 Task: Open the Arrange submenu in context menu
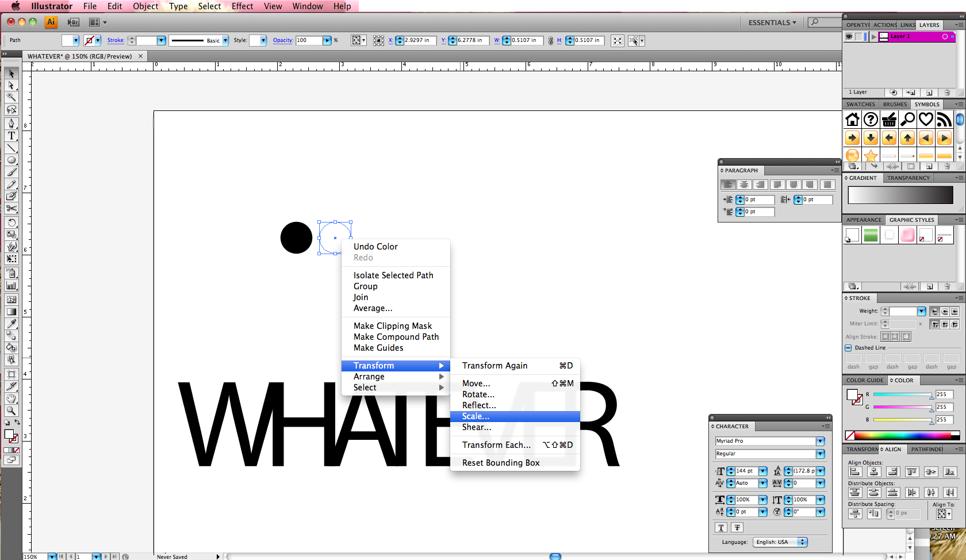[396, 377]
